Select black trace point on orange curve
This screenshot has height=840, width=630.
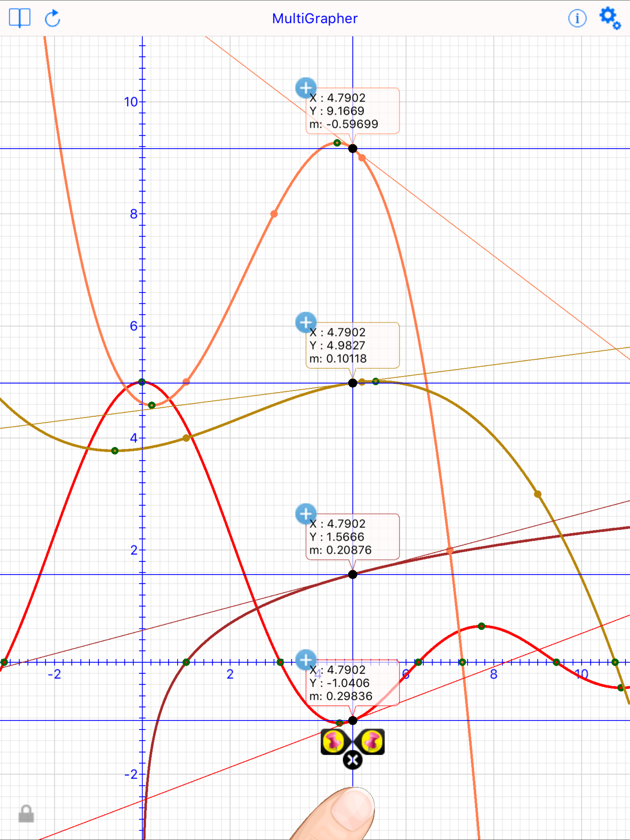pos(353,149)
